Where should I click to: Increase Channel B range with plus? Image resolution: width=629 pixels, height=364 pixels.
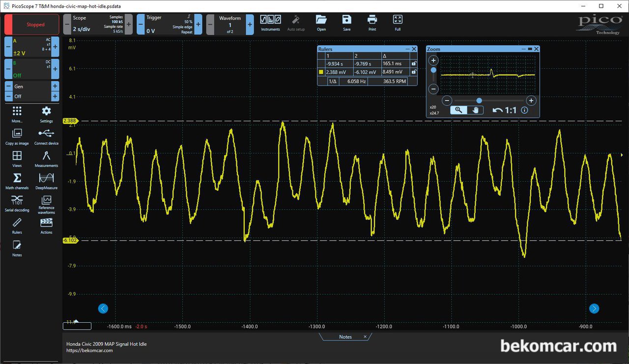pyautogui.click(x=55, y=69)
